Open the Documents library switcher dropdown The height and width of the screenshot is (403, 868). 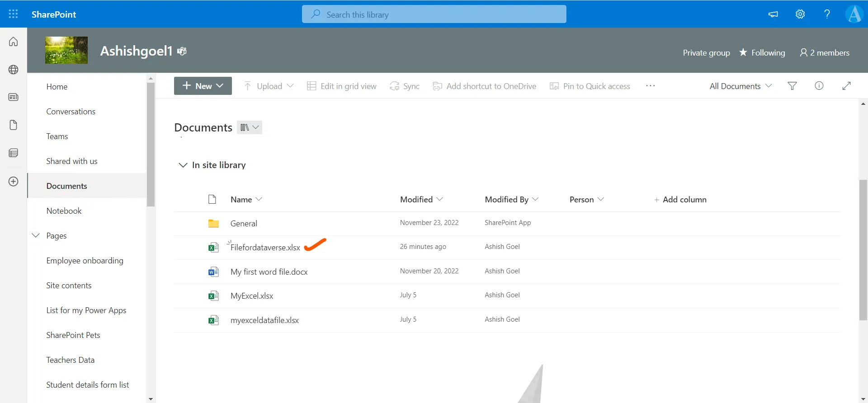coord(250,127)
